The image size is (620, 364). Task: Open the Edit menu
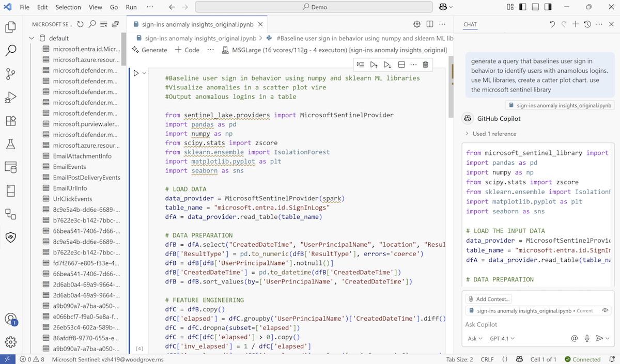coord(42,7)
